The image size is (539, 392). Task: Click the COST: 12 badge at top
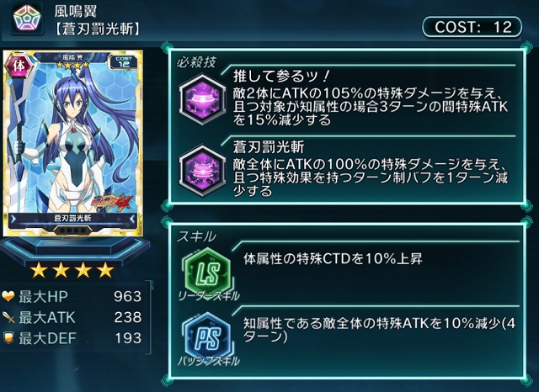472,27
